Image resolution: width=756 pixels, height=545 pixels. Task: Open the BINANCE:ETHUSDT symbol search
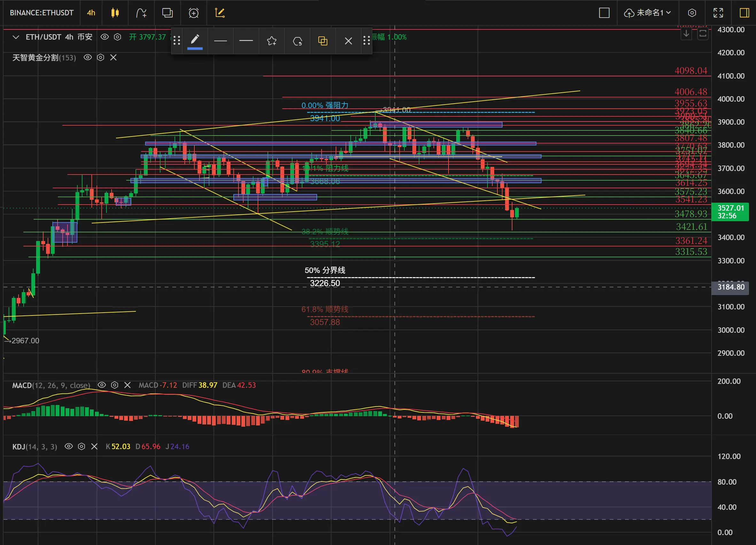41,13
